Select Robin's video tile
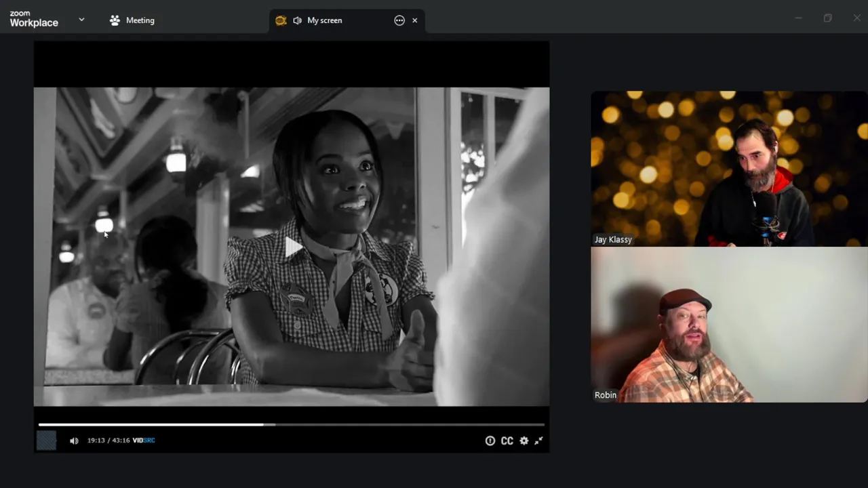 click(729, 325)
